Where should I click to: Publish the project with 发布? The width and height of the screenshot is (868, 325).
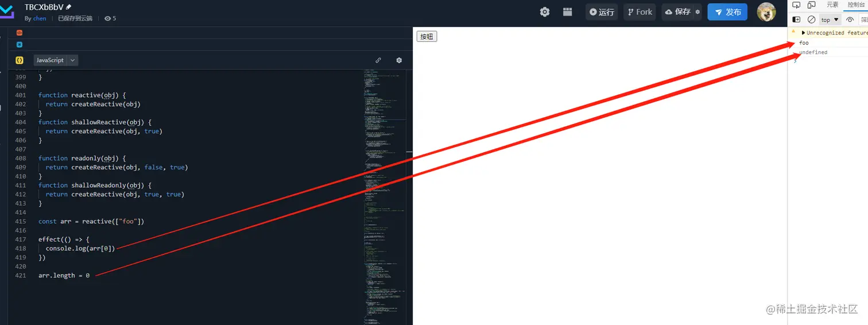[x=727, y=12]
